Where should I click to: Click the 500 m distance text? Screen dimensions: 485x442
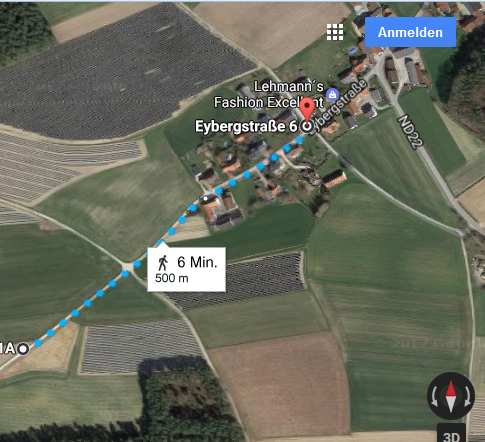(x=172, y=278)
